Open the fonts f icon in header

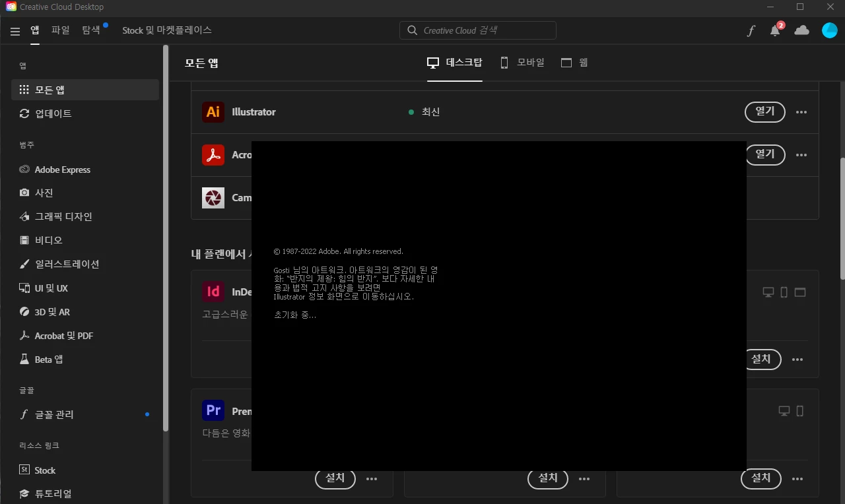(x=751, y=30)
